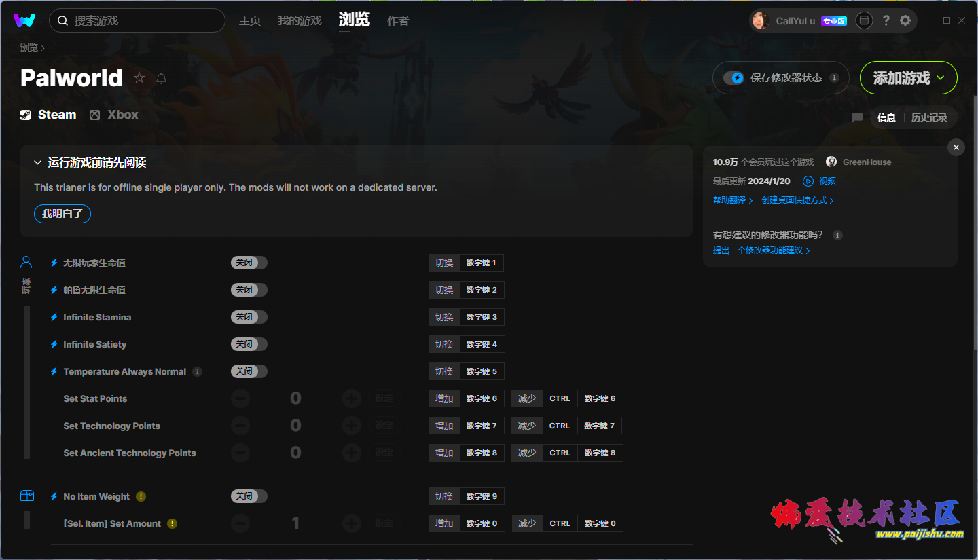
Task: Click CTRL hotkey for Set Ancient Technology Points
Action: coord(560,453)
